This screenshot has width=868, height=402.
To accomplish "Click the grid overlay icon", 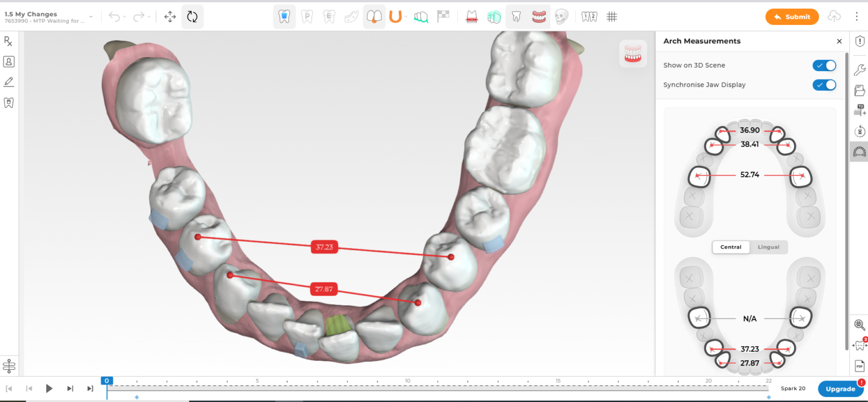I will (611, 17).
